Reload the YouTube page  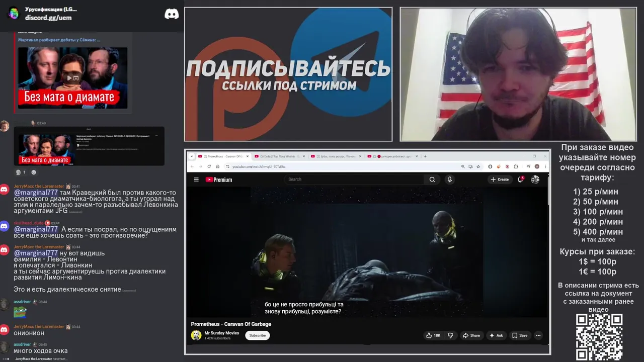pos(209,166)
